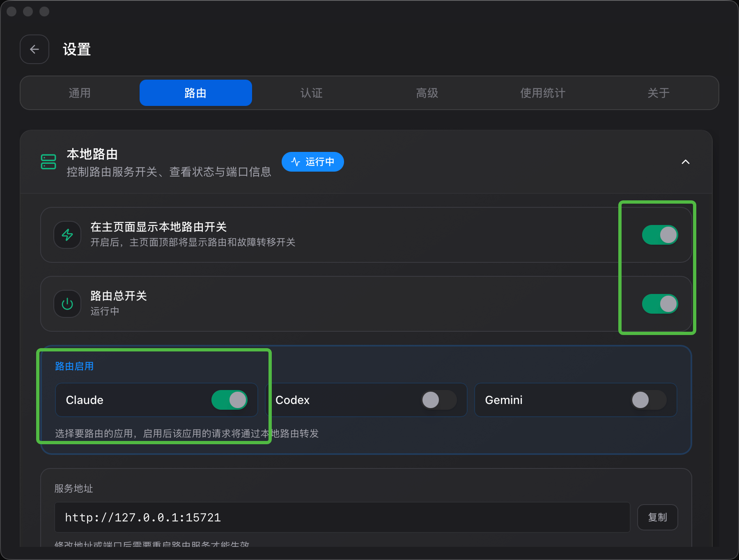Click the text 开启后，主页面顶部将显示路由和故障转移开关
Image resolution: width=739 pixels, height=560 pixels.
point(193,242)
